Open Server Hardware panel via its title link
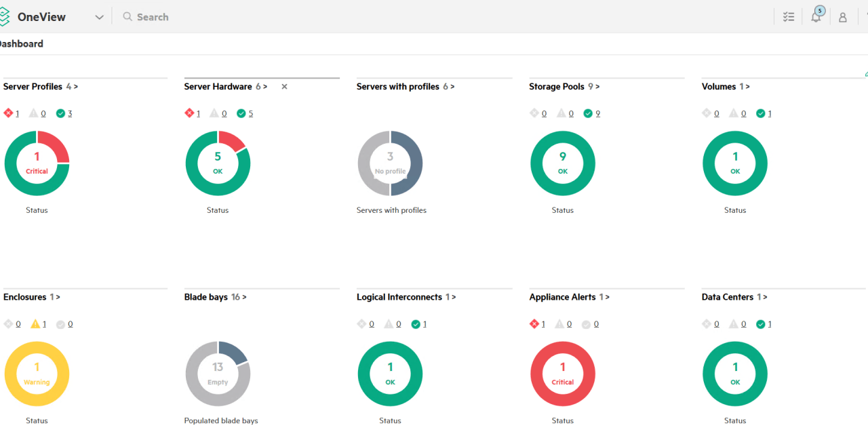 (218, 86)
